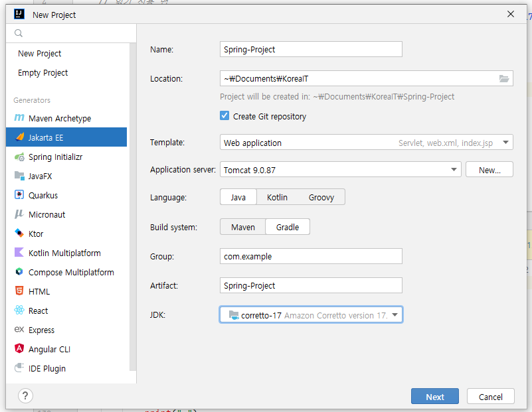Click the Express ex icon
The height and width of the screenshot is (412, 532).
click(19, 330)
